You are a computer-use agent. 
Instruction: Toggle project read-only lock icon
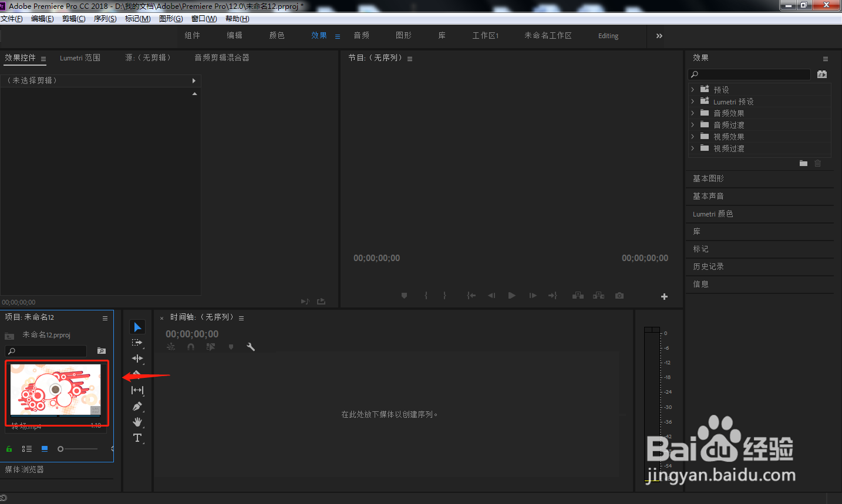[x=9, y=449]
